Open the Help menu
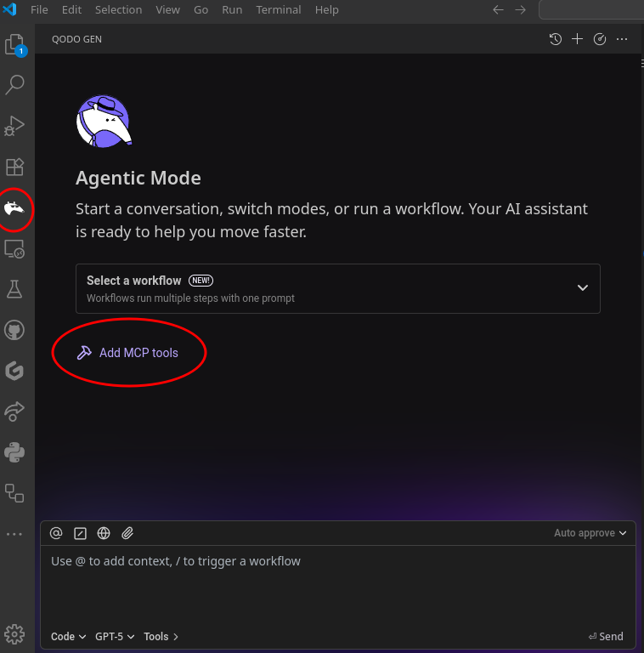This screenshot has width=644, height=653. (x=326, y=9)
